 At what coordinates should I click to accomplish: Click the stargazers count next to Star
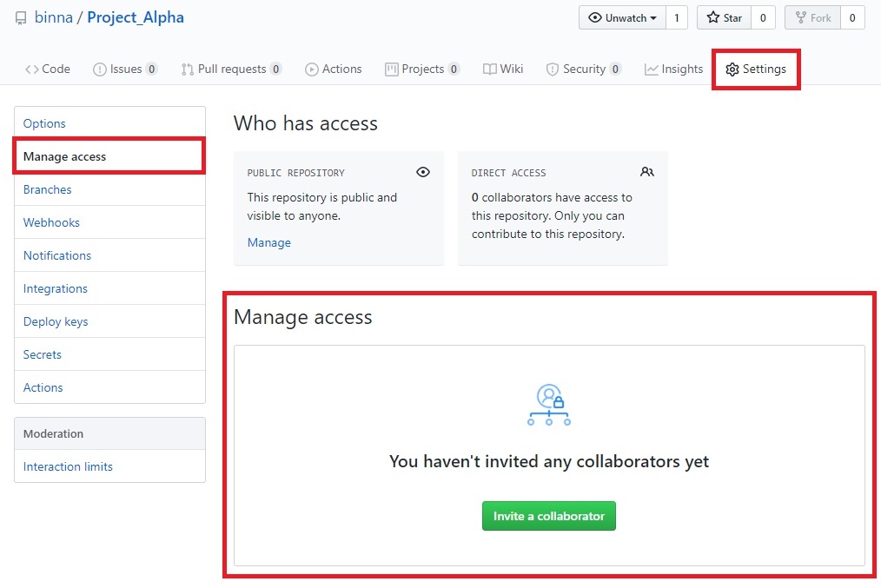tap(763, 17)
